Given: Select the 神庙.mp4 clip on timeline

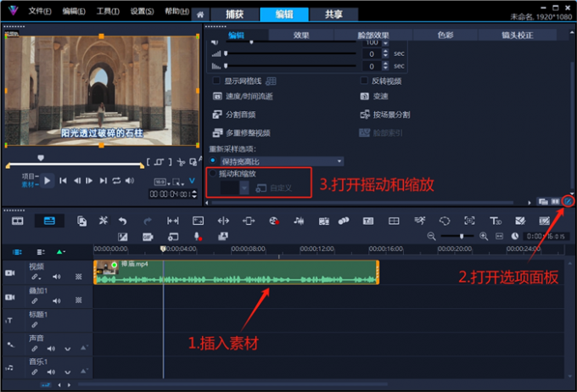Looking at the screenshot, I should 236,272.
